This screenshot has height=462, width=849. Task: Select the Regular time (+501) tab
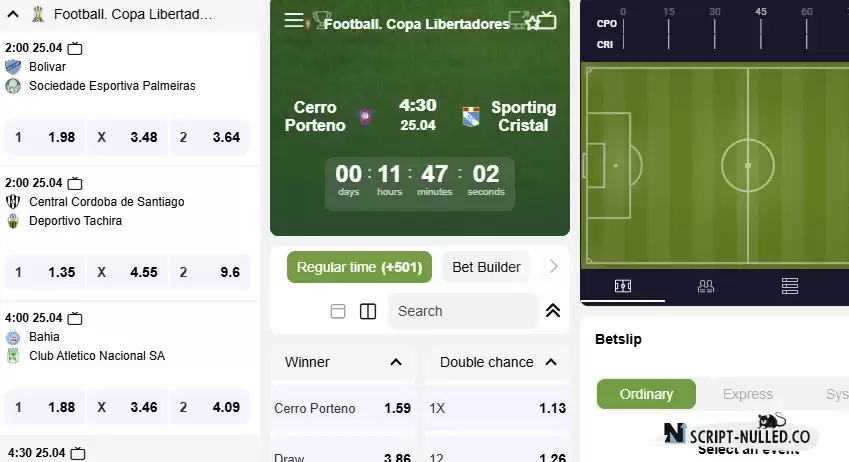click(x=360, y=267)
